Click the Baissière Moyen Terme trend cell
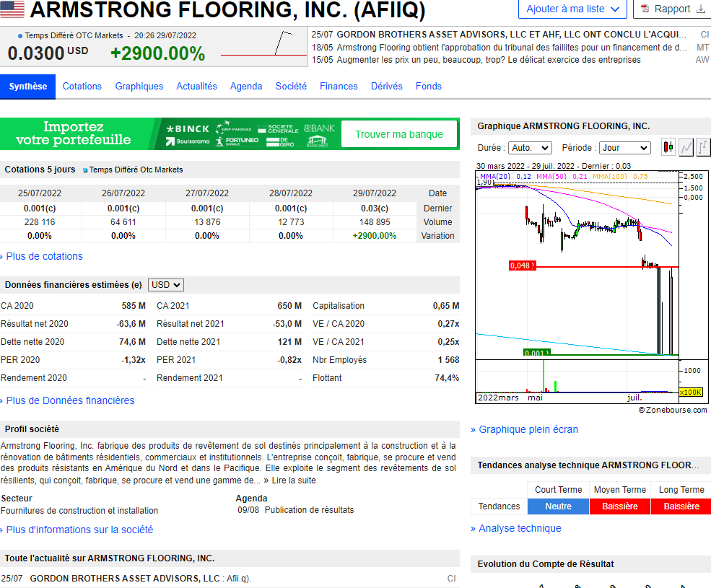 tap(620, 506)
